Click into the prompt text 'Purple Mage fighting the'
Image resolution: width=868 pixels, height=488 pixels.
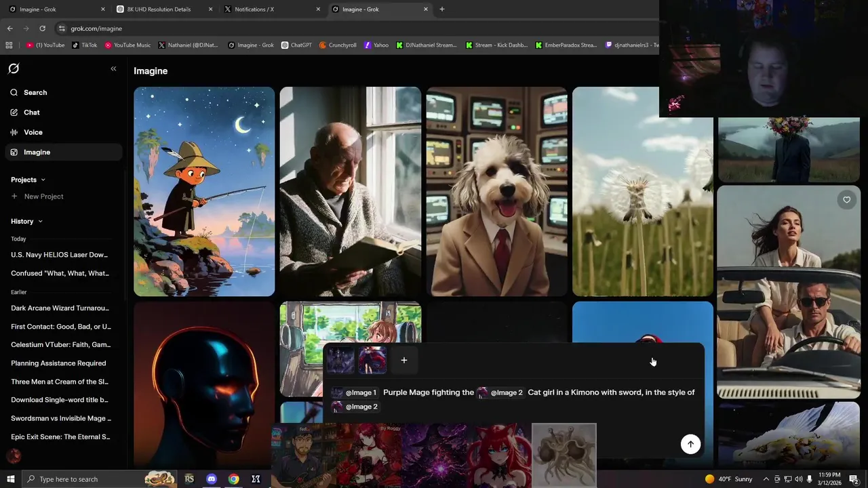tap(429, 392)
